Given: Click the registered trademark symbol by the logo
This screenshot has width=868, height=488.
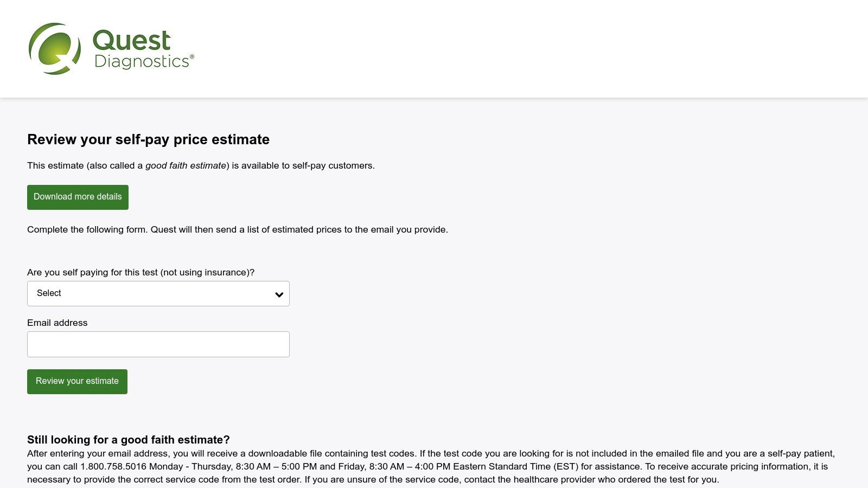Looking at the screenshot, I should 192,56.
